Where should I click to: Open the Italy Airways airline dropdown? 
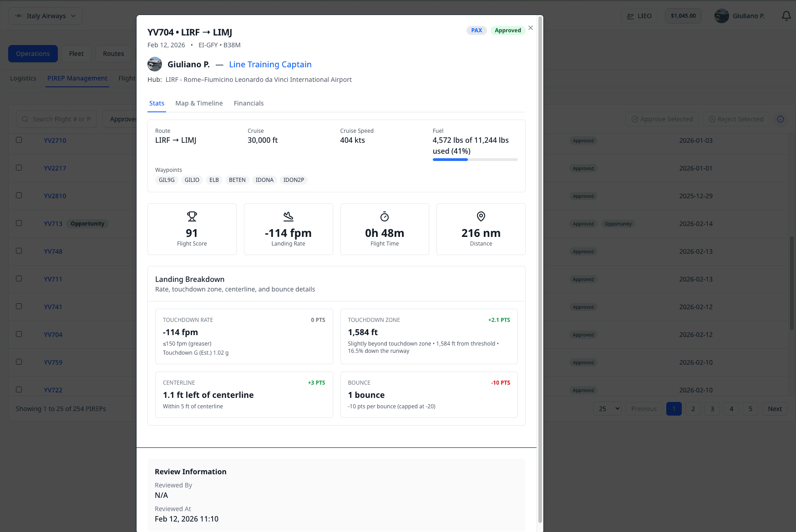point(45,15)
